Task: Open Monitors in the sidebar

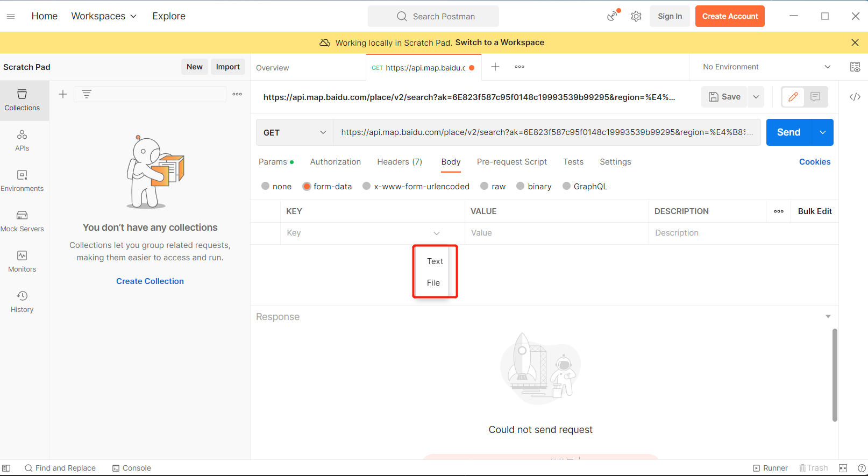Action: pos(22,261)
